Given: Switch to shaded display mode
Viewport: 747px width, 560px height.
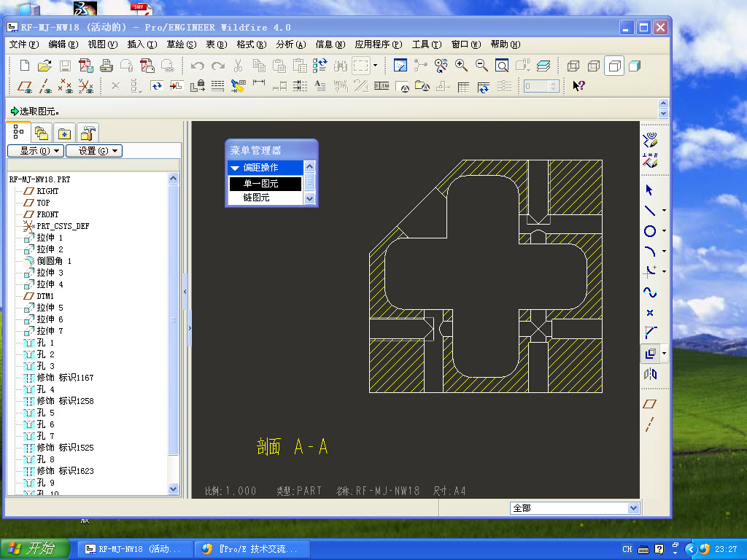Looking at the screenshot, I should 635,66.
